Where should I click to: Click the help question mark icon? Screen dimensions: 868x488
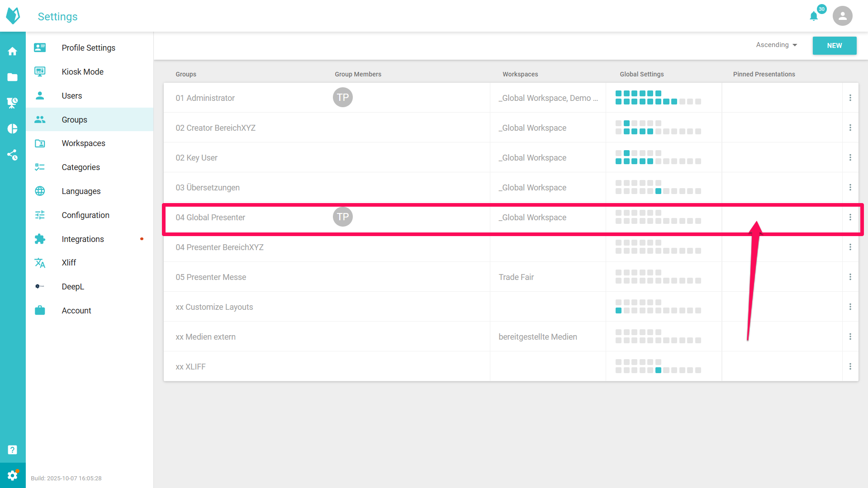point(13,450)
